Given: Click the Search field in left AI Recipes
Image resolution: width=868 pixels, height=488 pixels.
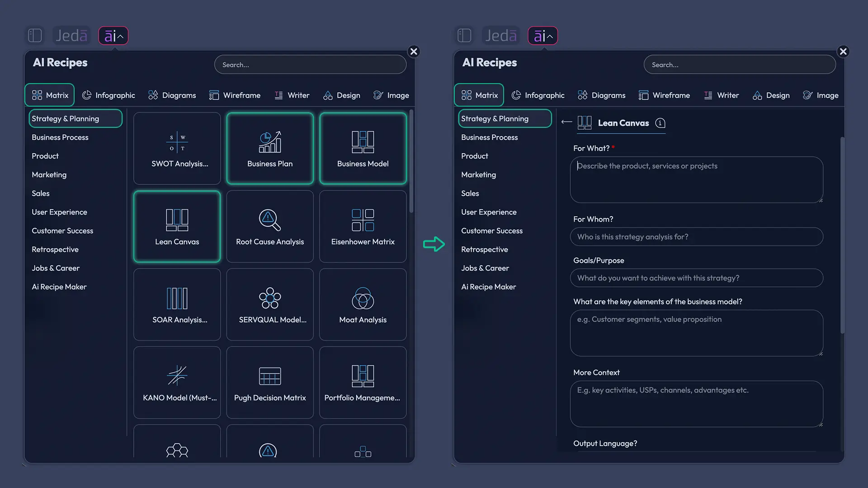Looking at the screenshot, I should click(310, 65).
